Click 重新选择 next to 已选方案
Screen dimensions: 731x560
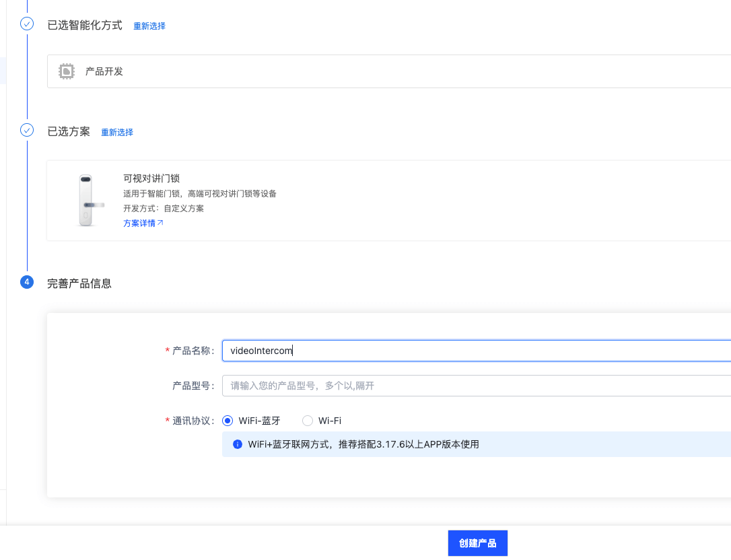[117, 133]
